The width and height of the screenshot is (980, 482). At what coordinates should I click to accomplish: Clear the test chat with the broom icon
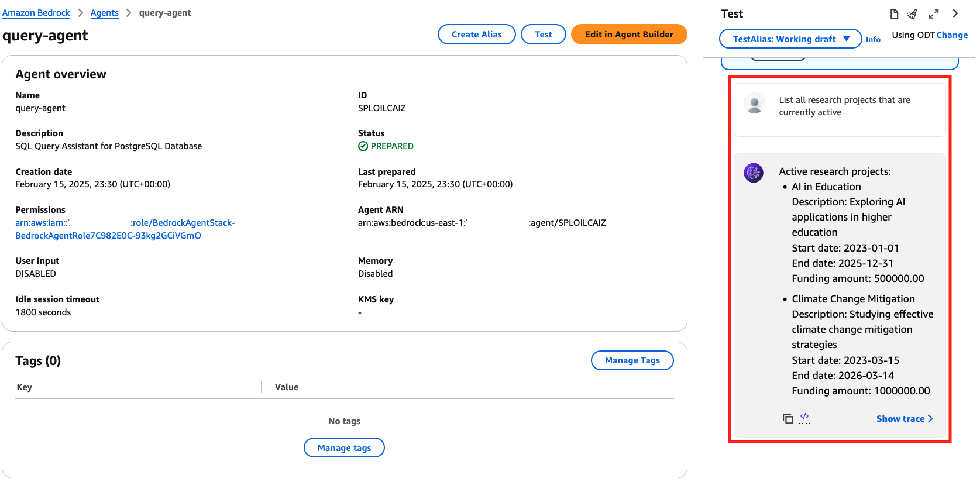tap(913, 13)
